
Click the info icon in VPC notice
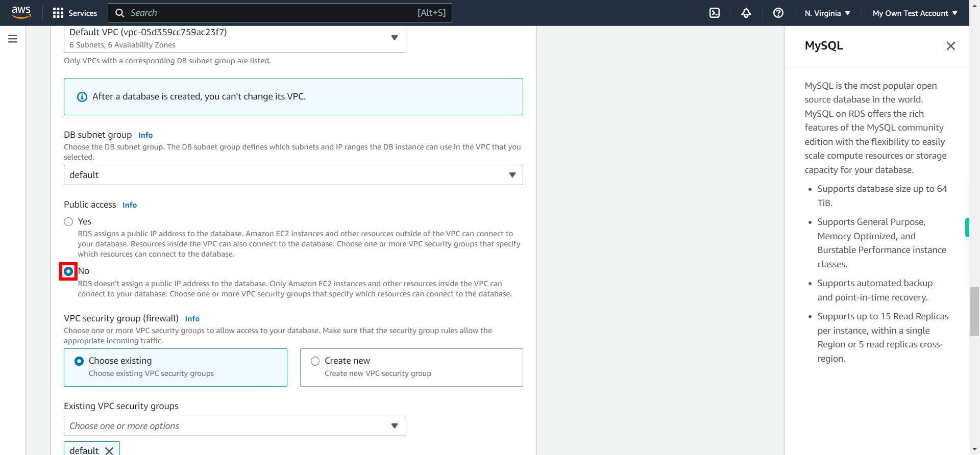point(82,97)
